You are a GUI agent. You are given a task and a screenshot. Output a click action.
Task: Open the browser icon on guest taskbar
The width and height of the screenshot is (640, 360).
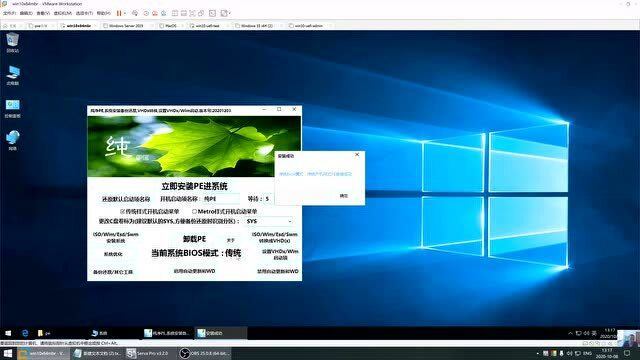(x=25, y=333)
